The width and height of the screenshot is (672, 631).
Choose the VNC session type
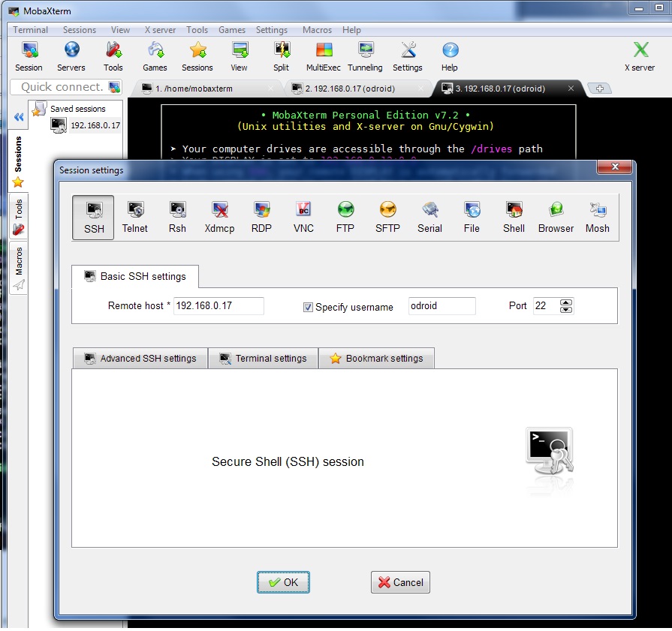pyautogui.click(x=303, y=217)
